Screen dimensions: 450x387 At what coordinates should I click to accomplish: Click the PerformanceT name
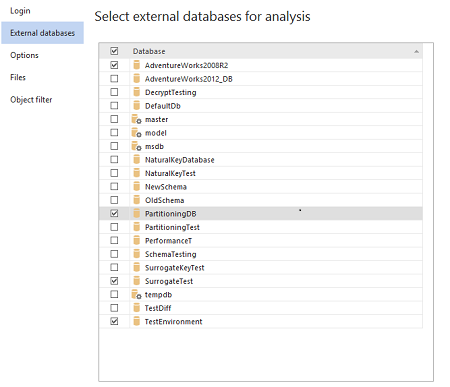pos(168,241)
